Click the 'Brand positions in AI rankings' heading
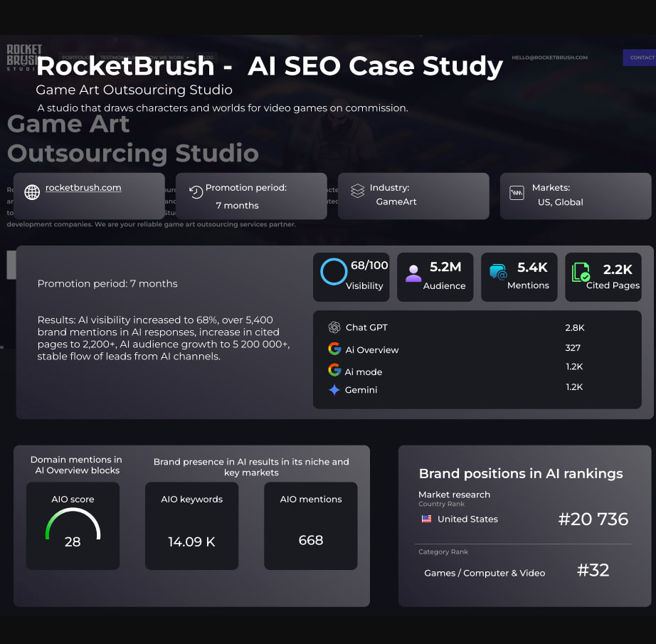This screenshot has height=644, width=656. pos(521,473)
